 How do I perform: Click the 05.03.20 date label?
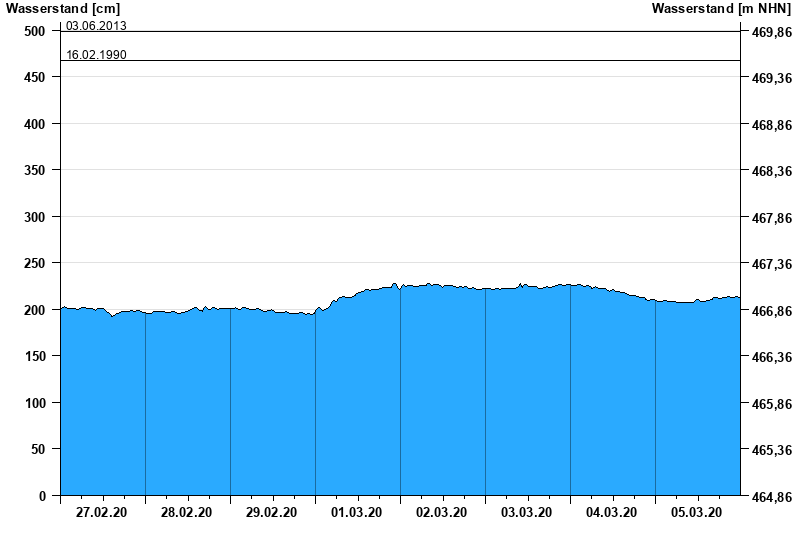pos(697,513)
